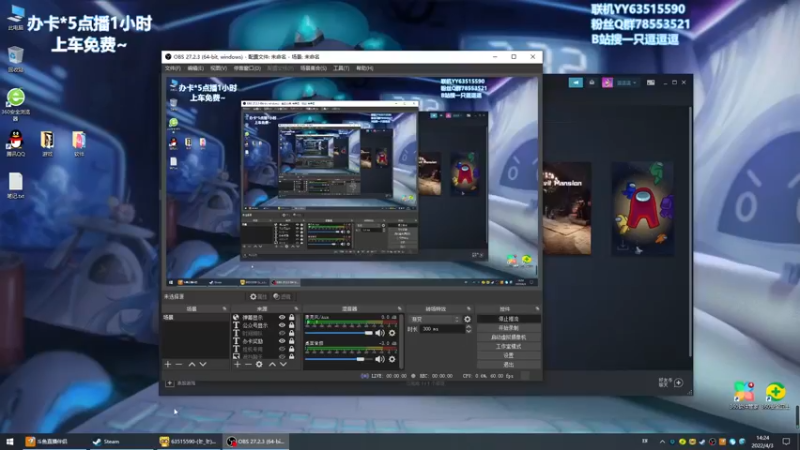Open 此电脑 desktop icon
Screen dimensions: 800x450
coord(16,17)
